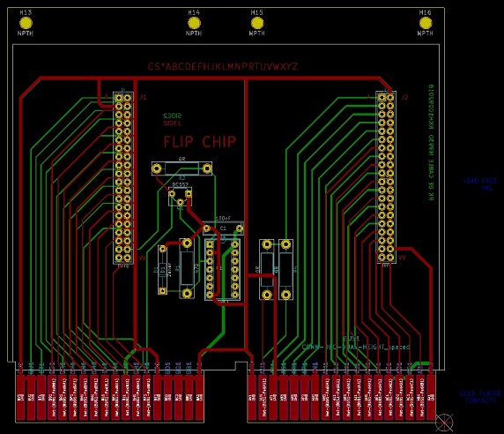
Task: Pick the H16 mounting hole
Action: coord(426,23)
